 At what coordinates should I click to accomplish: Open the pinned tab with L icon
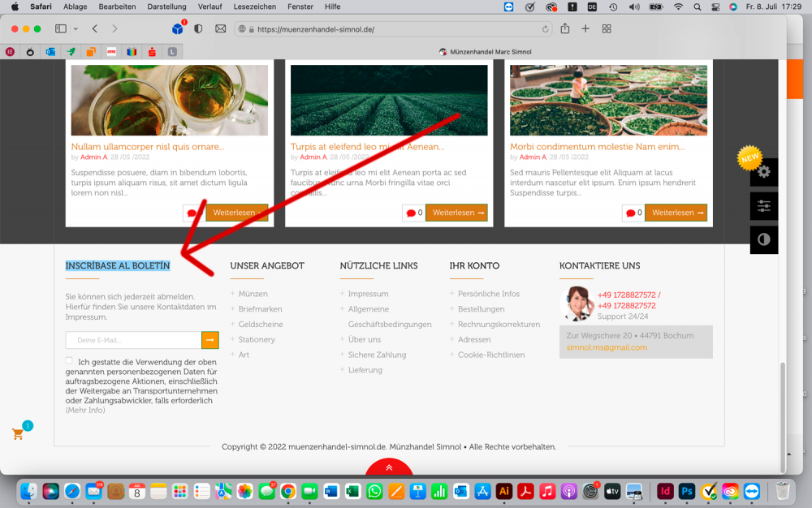(172, 52)
